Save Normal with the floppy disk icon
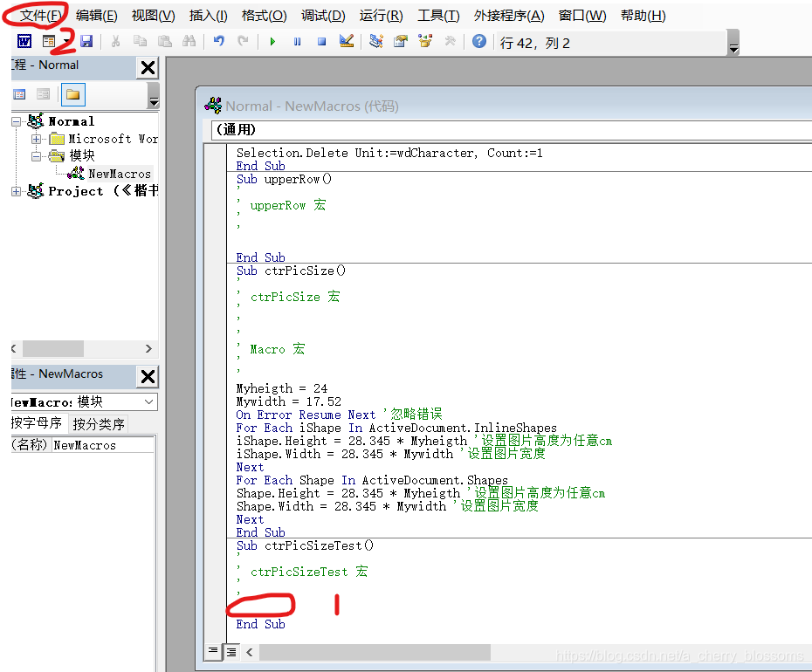The image size is (812, 672). [86, 41]
